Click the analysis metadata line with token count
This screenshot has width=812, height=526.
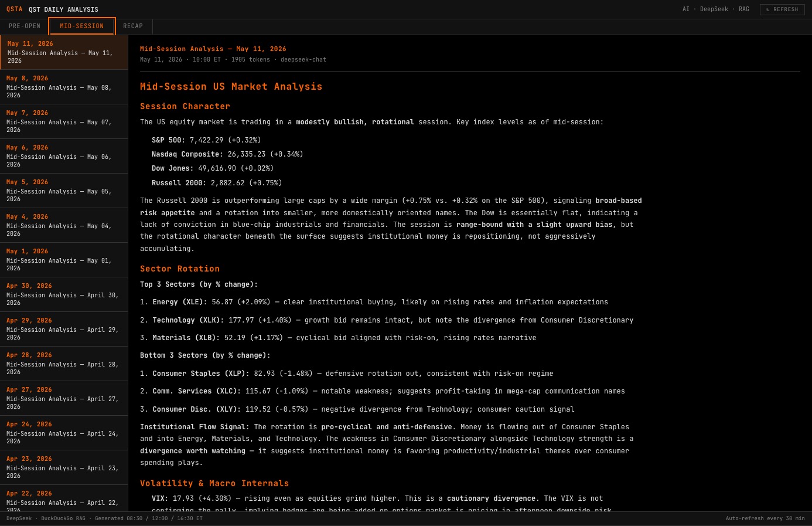[x=233, y=60]
